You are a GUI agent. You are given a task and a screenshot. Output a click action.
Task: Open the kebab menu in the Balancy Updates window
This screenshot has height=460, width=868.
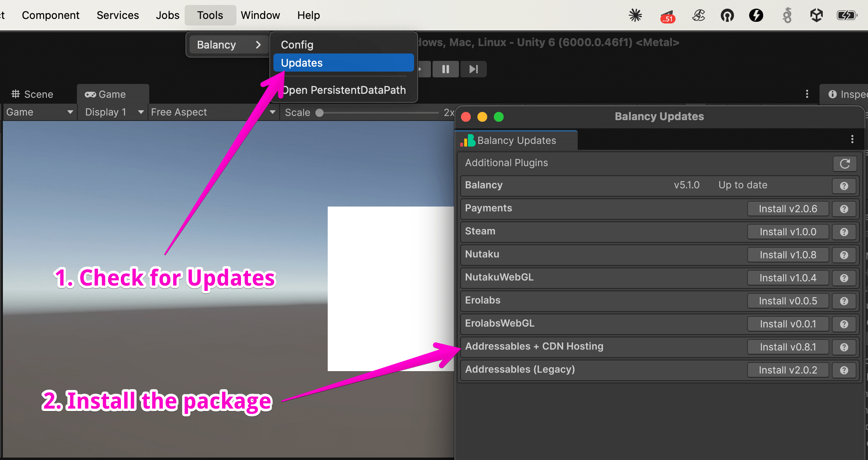852,140
